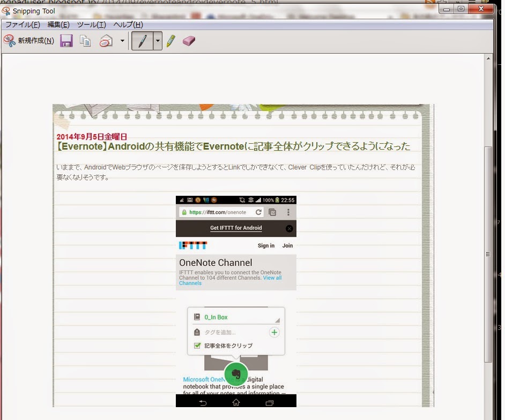505x420 pixels.
Task: Click the phone browser tabs icon
Action: point(272,212)
